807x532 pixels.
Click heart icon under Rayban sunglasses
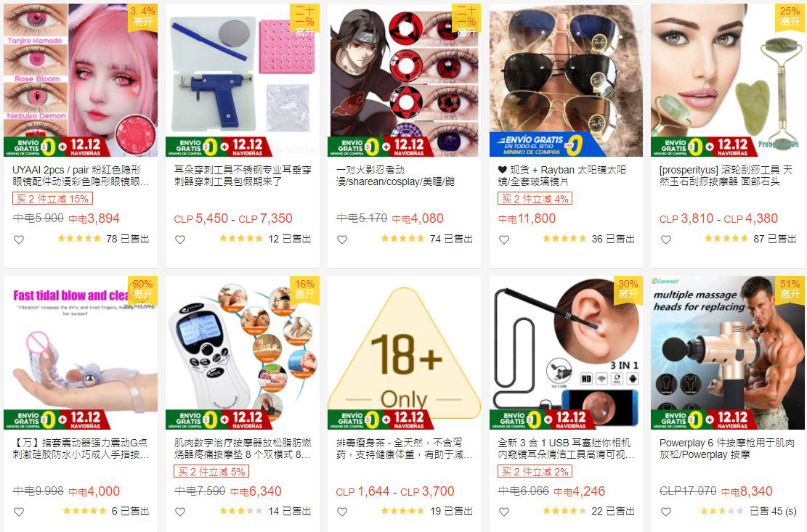[504, 240]
